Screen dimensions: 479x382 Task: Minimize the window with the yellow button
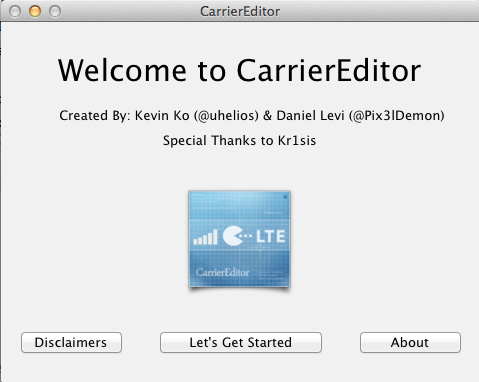click(35, 11)
